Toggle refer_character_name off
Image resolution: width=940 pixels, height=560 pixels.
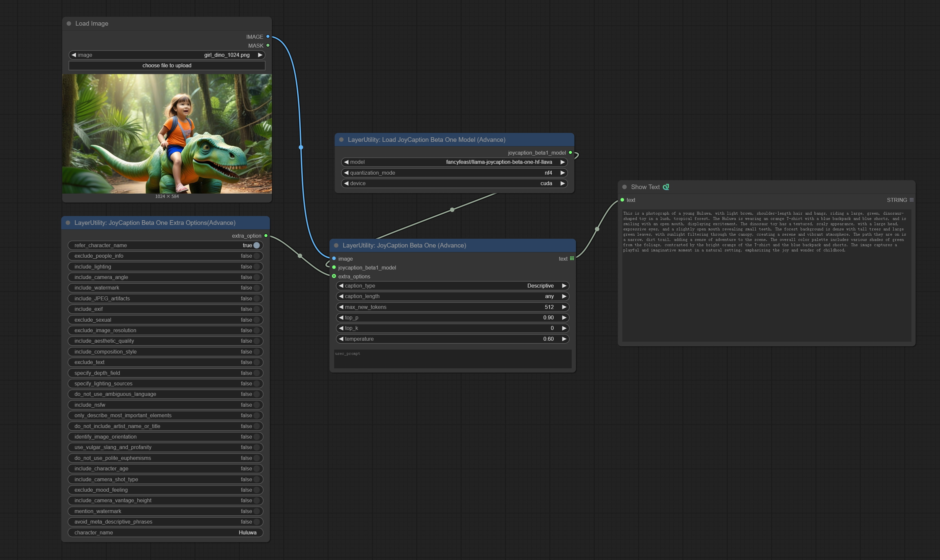(256, 245)
